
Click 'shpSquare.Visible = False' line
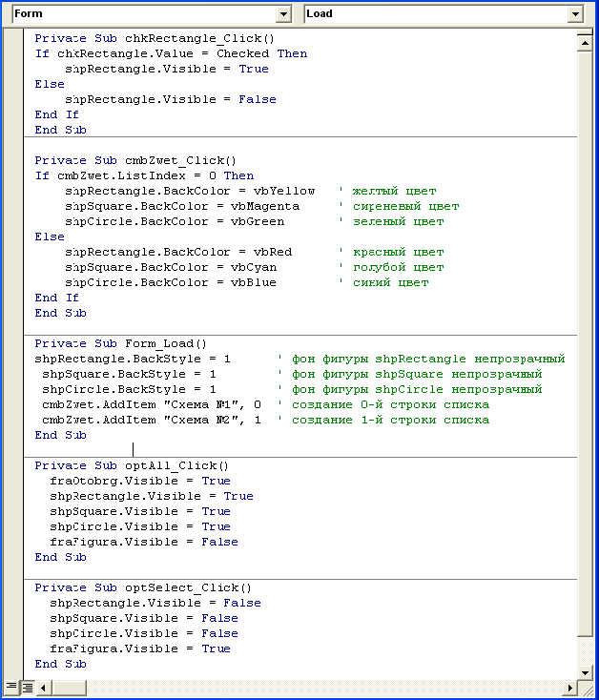click(144, 618)
